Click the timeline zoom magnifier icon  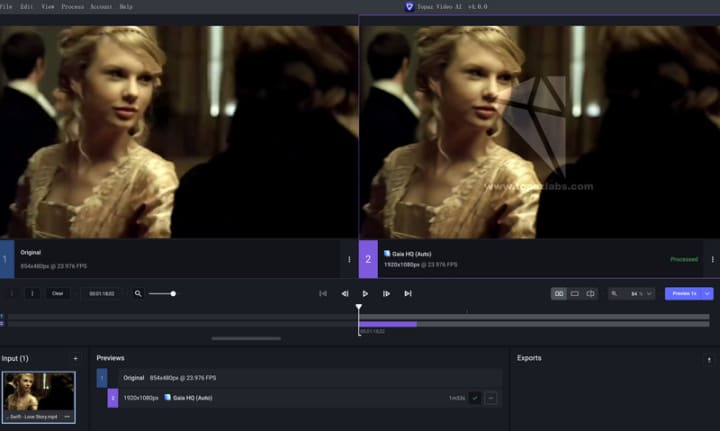point(138,293)
